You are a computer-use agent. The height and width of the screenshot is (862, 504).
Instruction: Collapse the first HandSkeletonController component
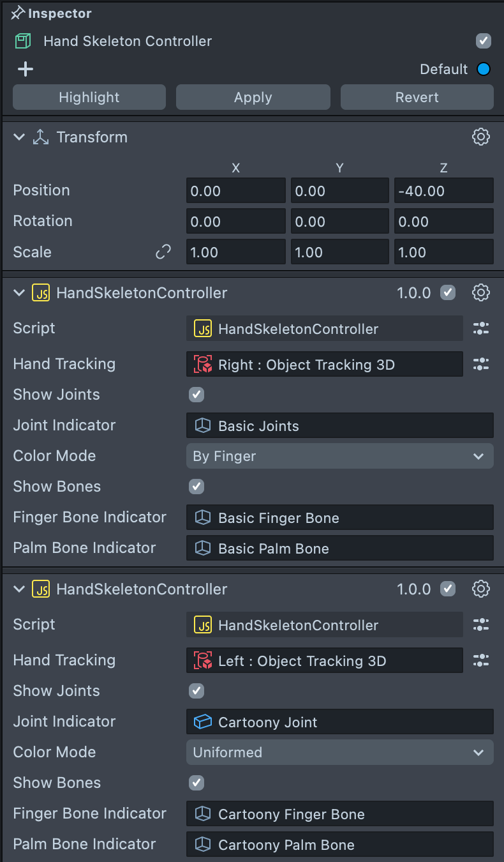click(x=19, y=293)
